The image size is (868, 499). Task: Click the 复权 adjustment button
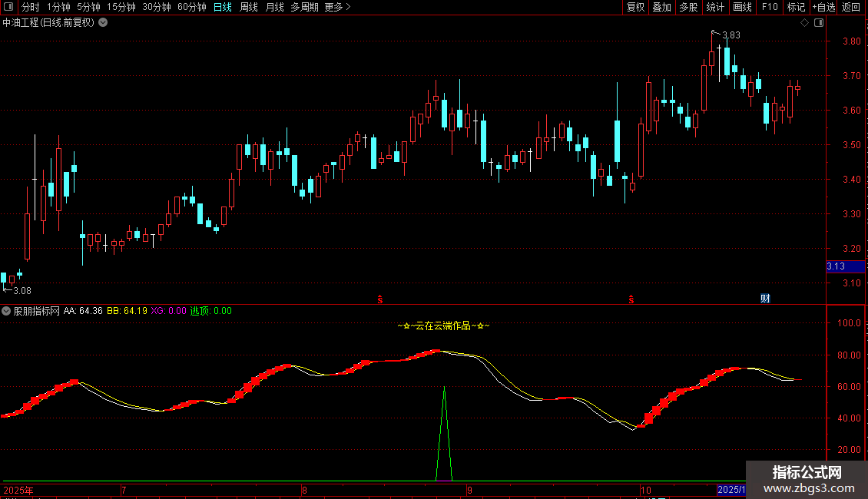coord(635,7)
